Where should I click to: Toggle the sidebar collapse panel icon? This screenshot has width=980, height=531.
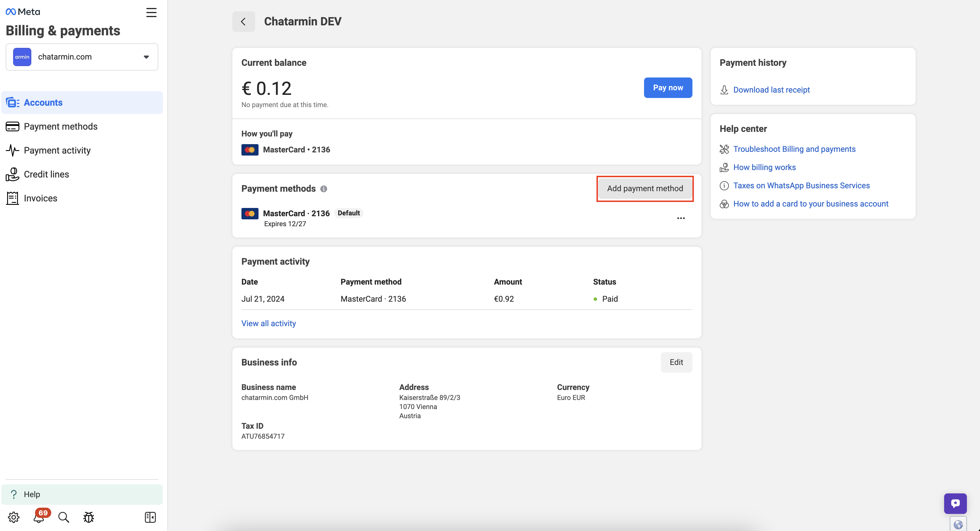[x=150, y=517]
